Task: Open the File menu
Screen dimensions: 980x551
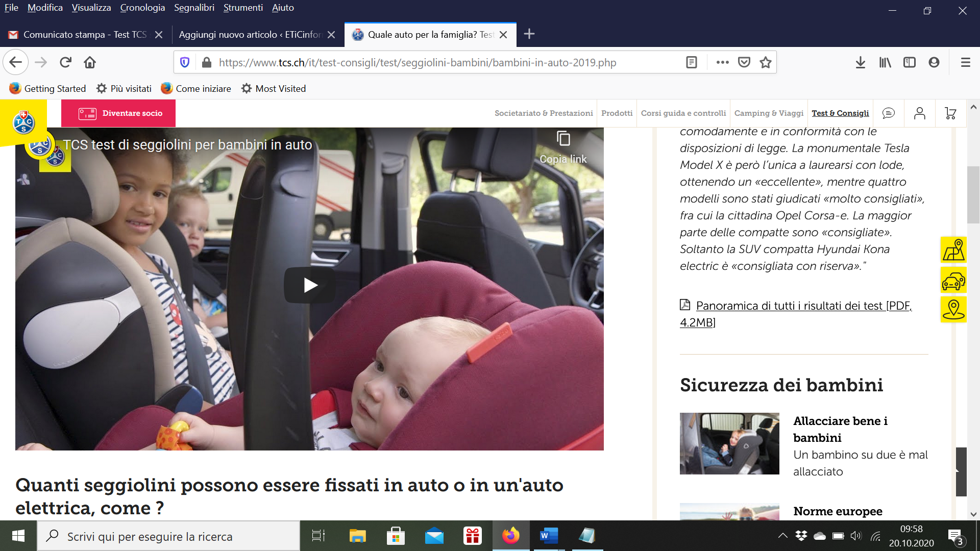Action: [x=11, y=8]
